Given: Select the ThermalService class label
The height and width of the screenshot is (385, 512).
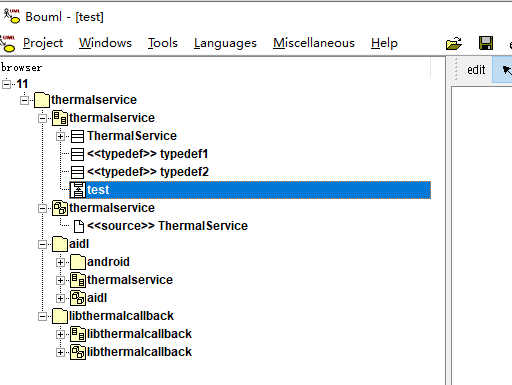Looking at the screenshot, I should click(132, 136).
